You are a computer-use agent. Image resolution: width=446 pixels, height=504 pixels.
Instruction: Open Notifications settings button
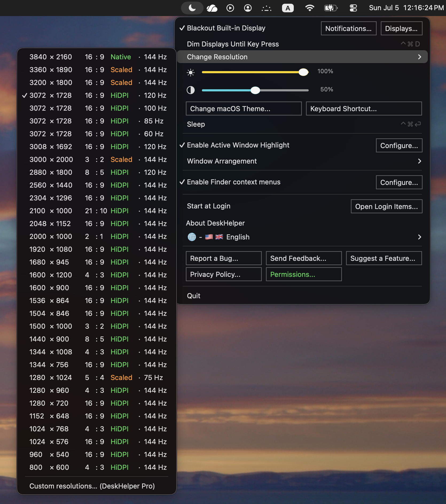[x=349, y=28]
